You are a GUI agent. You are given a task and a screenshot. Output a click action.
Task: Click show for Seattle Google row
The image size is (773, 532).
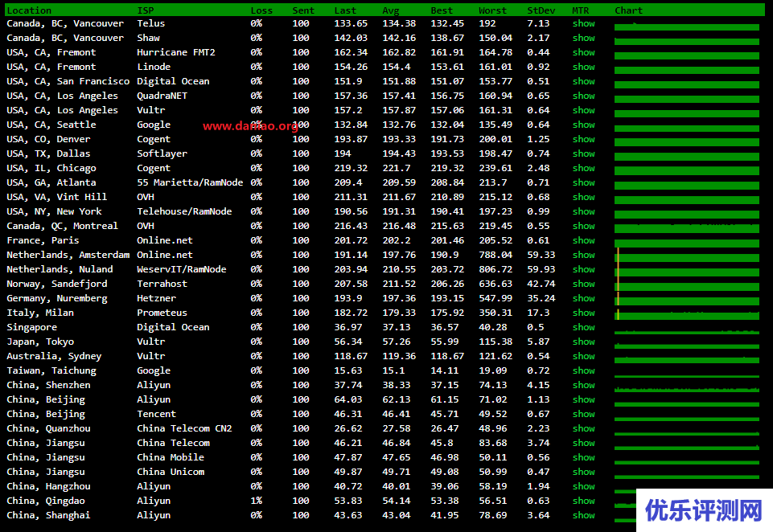coord(583,125)
